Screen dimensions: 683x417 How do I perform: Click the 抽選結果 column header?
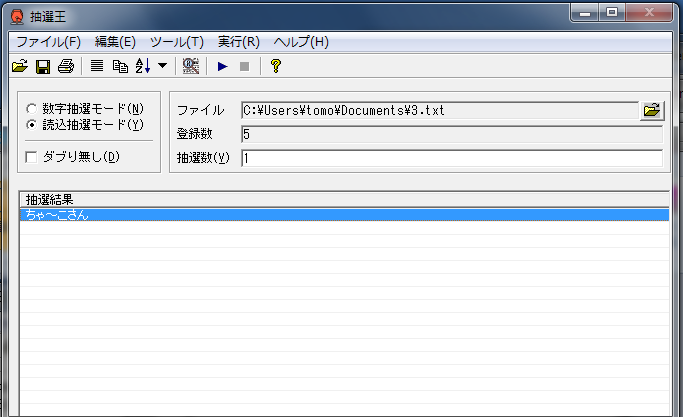point(344,200)
